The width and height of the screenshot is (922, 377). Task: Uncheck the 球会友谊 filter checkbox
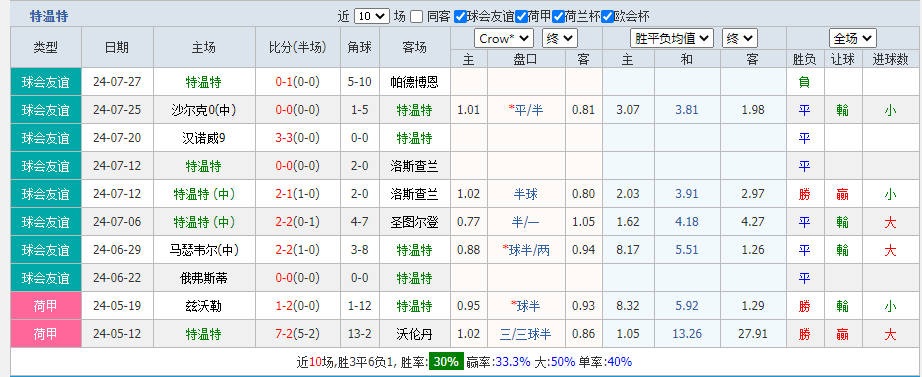(x=460, y=16)
